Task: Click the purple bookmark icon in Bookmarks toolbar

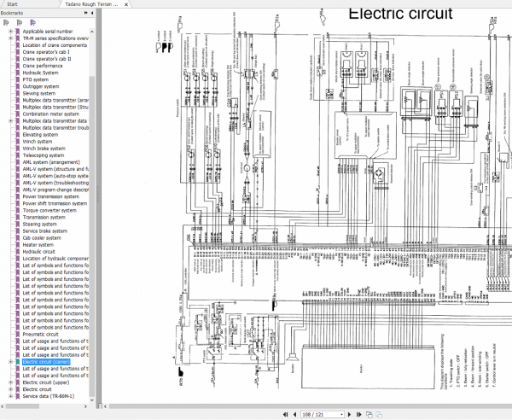Action: pyautogui.click(x=32, y=22)
